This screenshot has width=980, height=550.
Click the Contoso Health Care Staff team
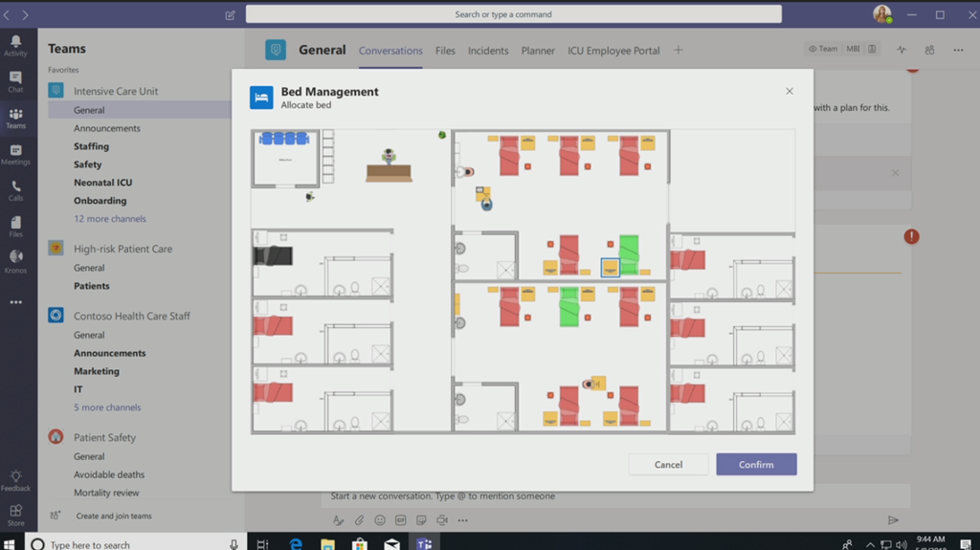tap(132, 317)
